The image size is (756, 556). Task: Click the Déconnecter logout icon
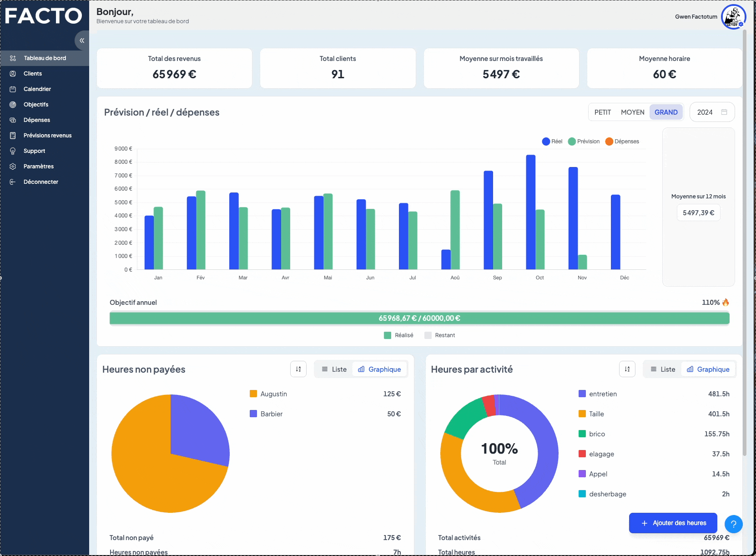[x=13, y=182]
